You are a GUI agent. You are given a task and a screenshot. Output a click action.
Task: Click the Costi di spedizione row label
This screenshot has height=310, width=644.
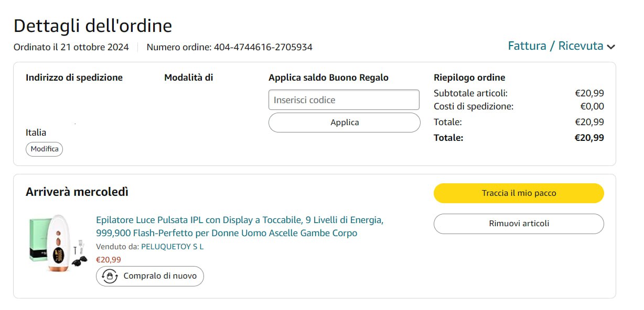[x=474, y=106]
